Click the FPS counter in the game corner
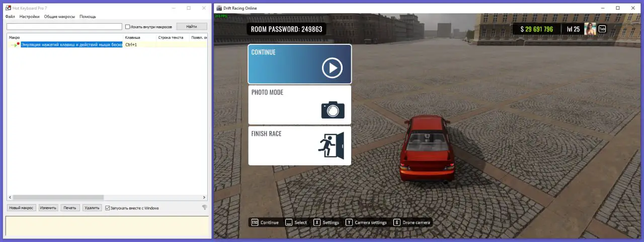Image resolution: width=644 pixels, height=242 pixels. click(x=220, y=16)
